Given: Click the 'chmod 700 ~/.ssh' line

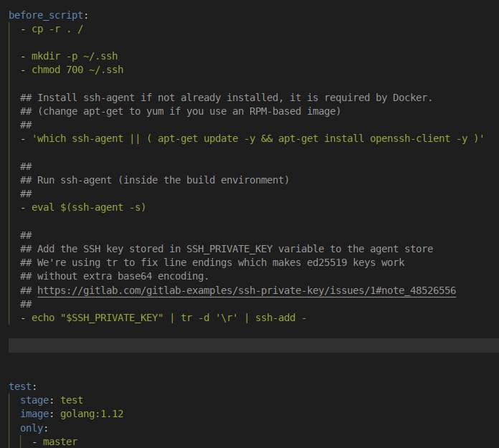Looking at the screenshot, I should (x=72, y=70).
